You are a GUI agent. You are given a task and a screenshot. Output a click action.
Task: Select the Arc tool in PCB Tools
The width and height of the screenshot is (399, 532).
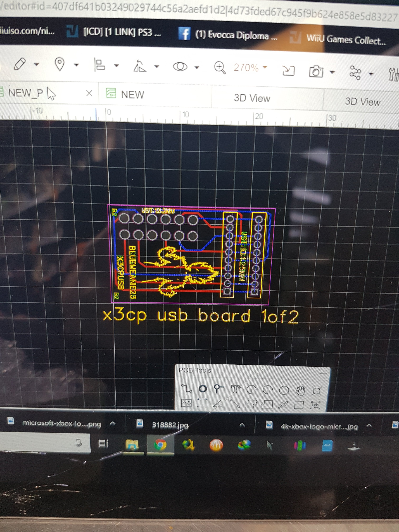pos(252,390)
